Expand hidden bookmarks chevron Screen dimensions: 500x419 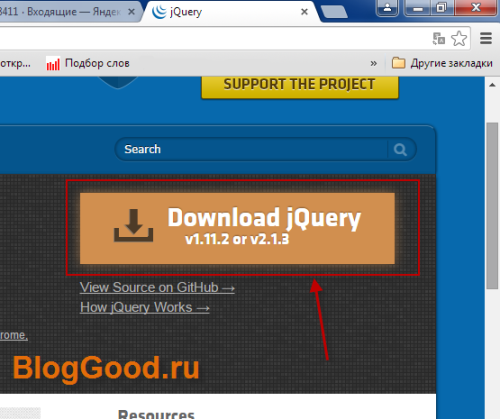click(374, 63)
